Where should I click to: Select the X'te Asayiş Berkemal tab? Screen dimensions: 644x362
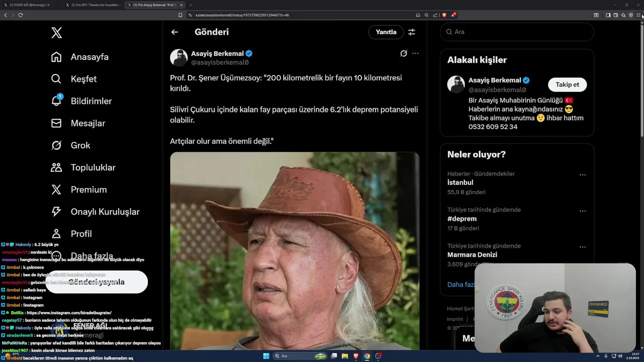[x=155, y=5]
